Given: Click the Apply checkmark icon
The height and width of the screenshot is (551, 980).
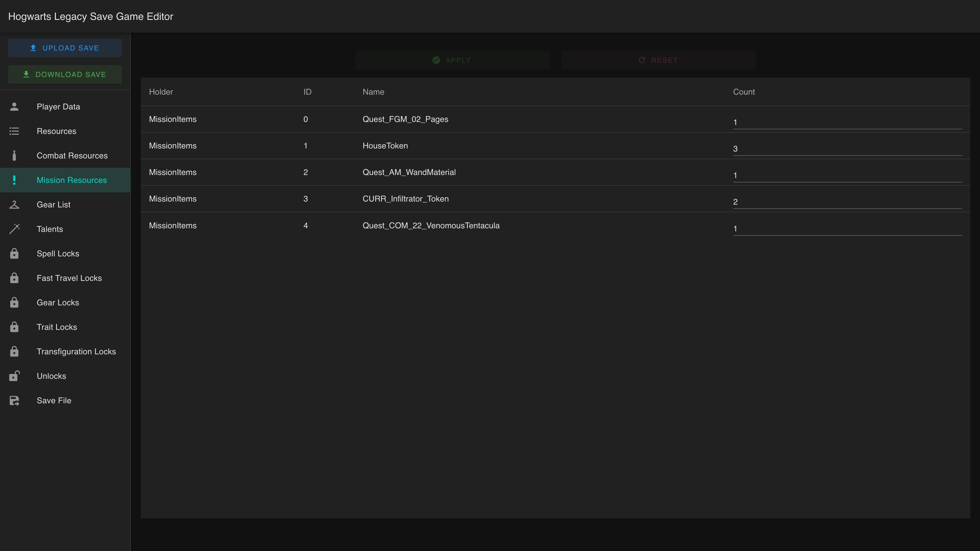Looking at the screenshot, I should coord(436,60).
